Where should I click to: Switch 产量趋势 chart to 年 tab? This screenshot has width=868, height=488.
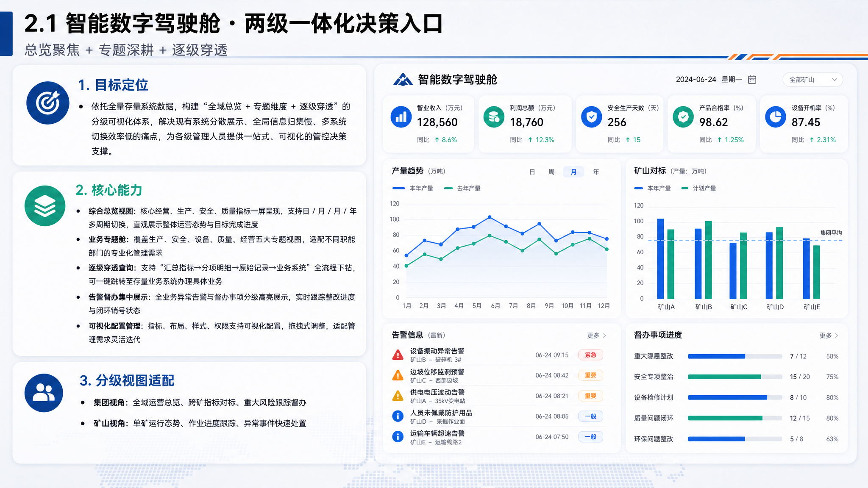coord(596,172)
